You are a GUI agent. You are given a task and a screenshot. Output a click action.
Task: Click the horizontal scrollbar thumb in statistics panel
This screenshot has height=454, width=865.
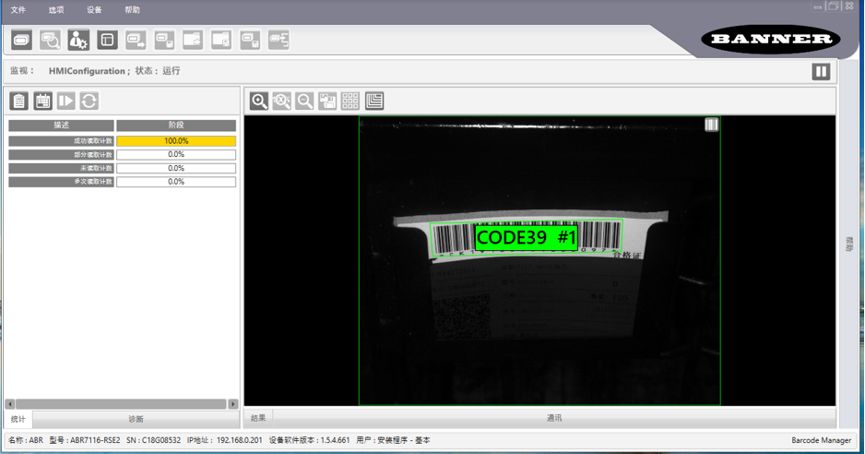coord(121,404)
